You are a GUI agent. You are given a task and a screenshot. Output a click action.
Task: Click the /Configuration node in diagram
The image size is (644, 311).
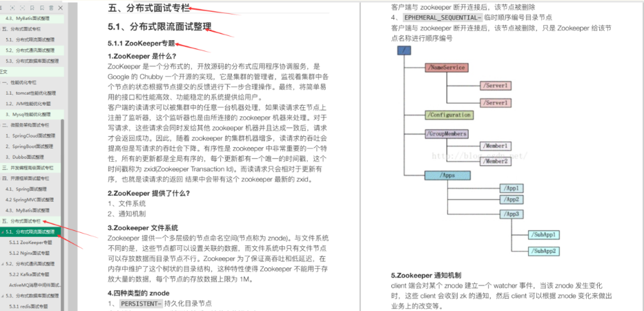point(449,115)
